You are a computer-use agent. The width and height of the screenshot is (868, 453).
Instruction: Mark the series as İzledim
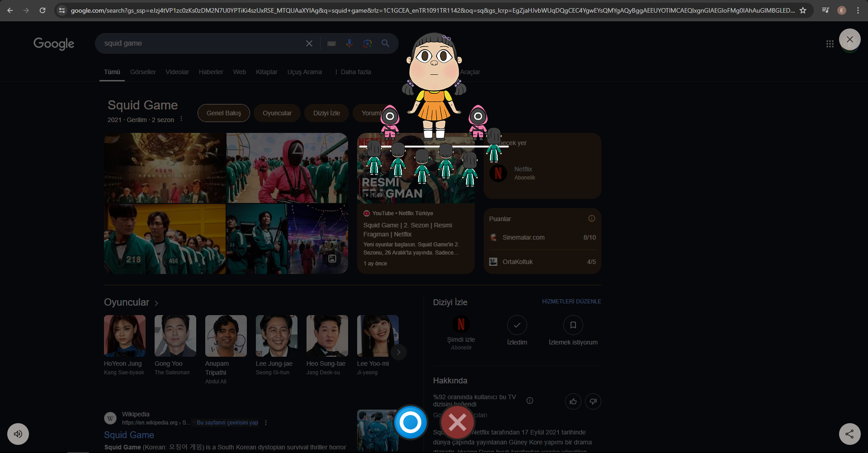pyautogui.click(x=517, y=325)
